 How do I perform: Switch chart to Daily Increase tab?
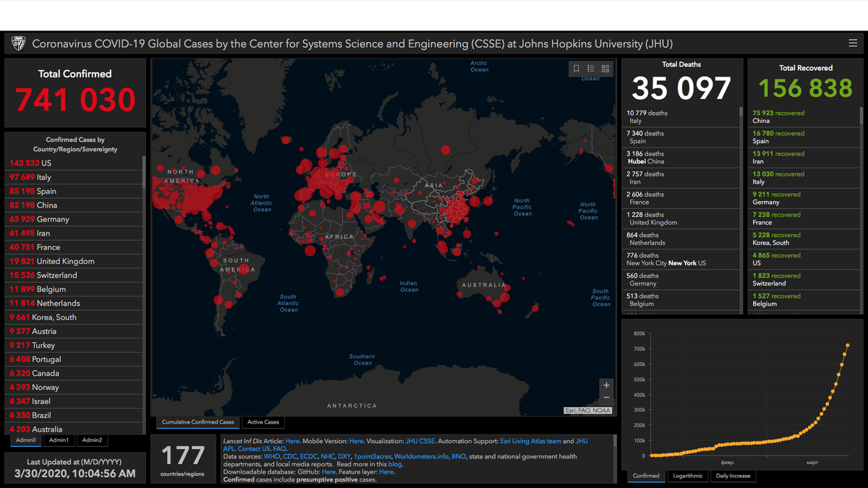(x=733, y=476)
